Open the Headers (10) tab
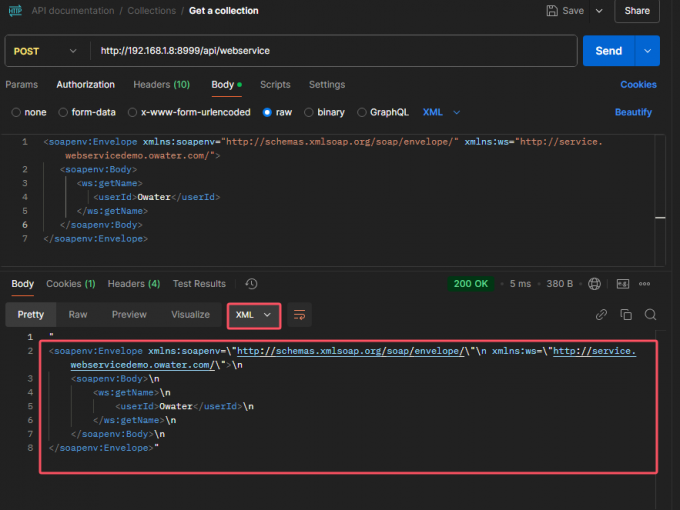This screenshot has width=680, height=510. tap(162, 85)
